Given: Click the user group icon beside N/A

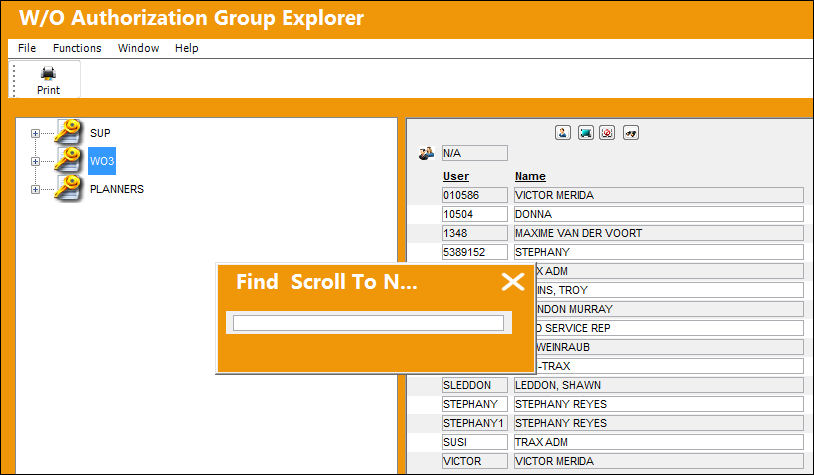Looking at the screenshot, I should (426, 154).
